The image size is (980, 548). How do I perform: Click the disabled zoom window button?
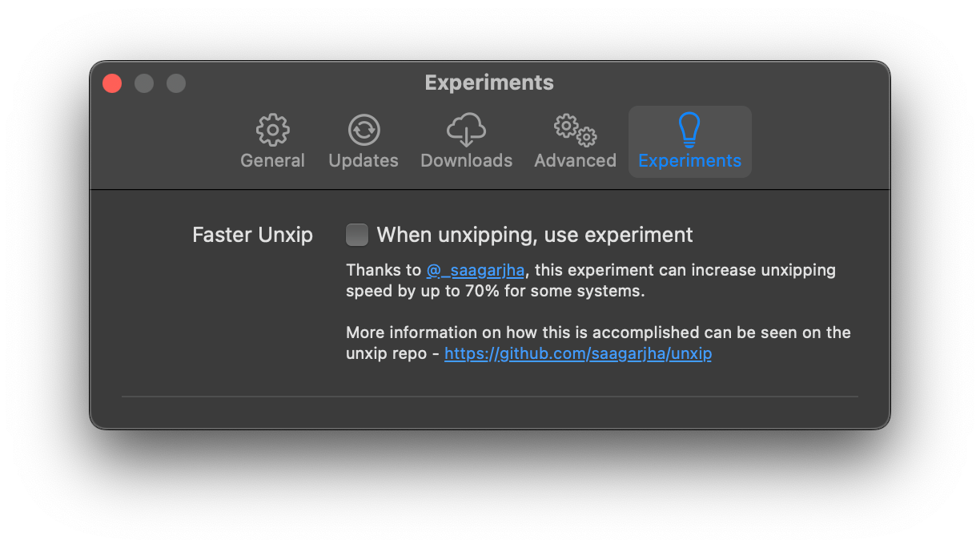point(176,83)
